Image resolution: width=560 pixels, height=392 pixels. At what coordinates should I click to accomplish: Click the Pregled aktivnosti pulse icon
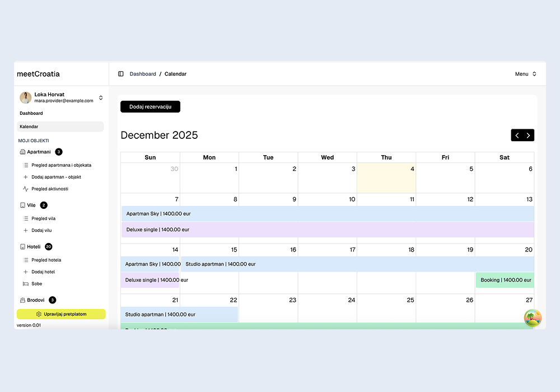point(25,189)
